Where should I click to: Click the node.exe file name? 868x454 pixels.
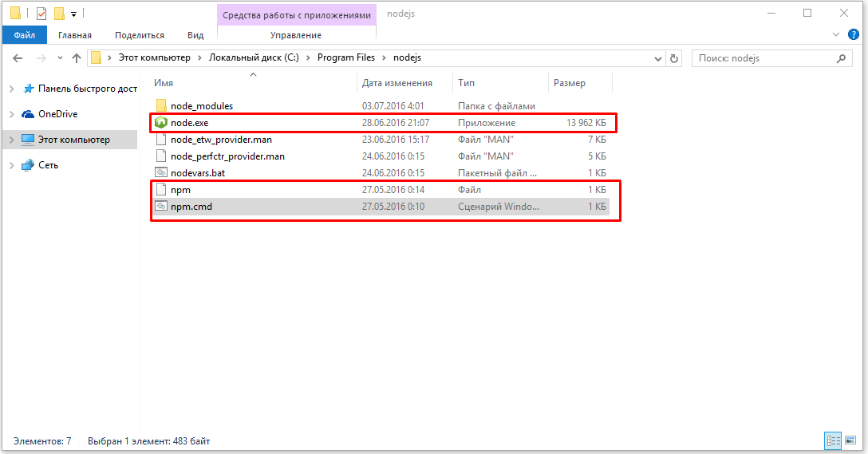(x=189, y=122)
